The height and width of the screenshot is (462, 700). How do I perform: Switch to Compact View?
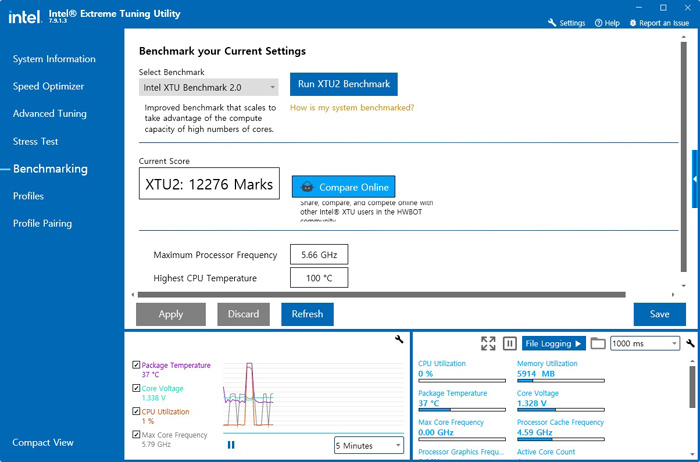[x=43, y=442]
